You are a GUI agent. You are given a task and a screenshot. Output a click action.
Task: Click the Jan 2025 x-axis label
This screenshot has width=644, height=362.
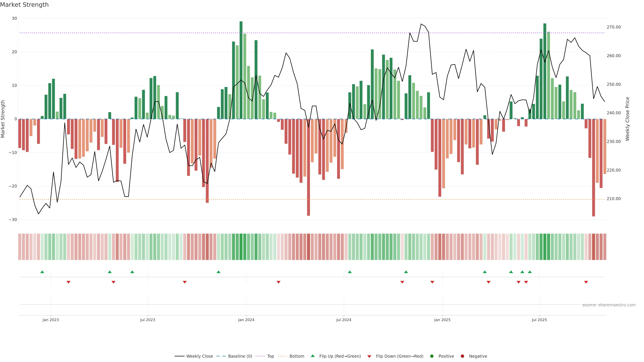(442, 320)
